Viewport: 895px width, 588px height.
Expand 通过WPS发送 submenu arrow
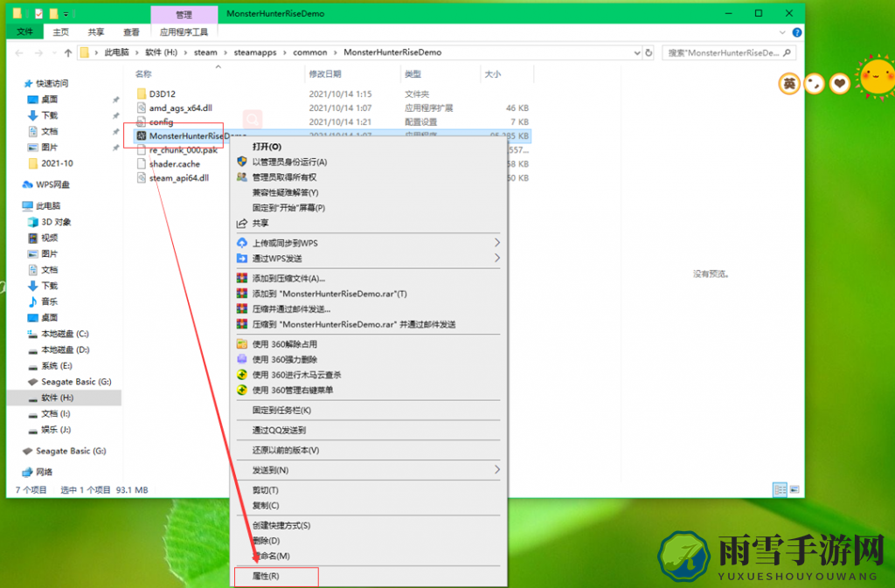point(496,259)
